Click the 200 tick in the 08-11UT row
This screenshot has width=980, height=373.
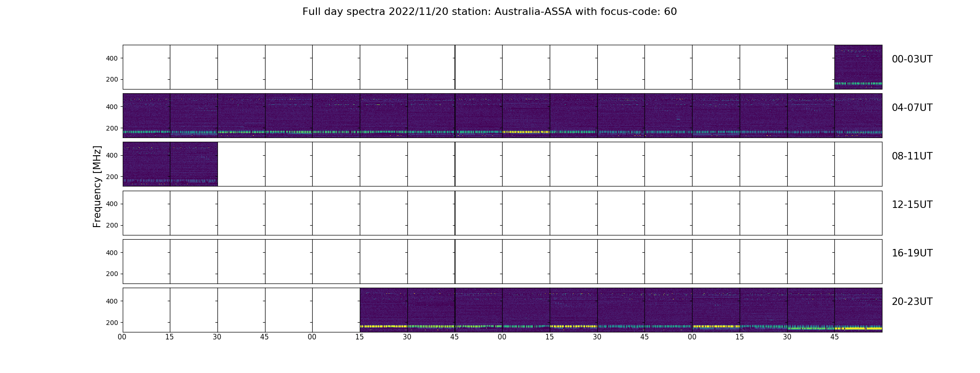pyautogui.click(x=112, y=177)
